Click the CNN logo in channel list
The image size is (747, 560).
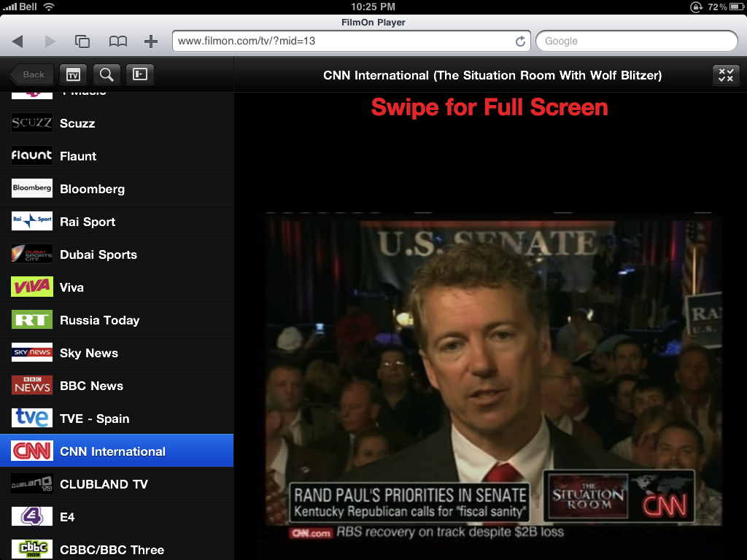coord(32,451)
